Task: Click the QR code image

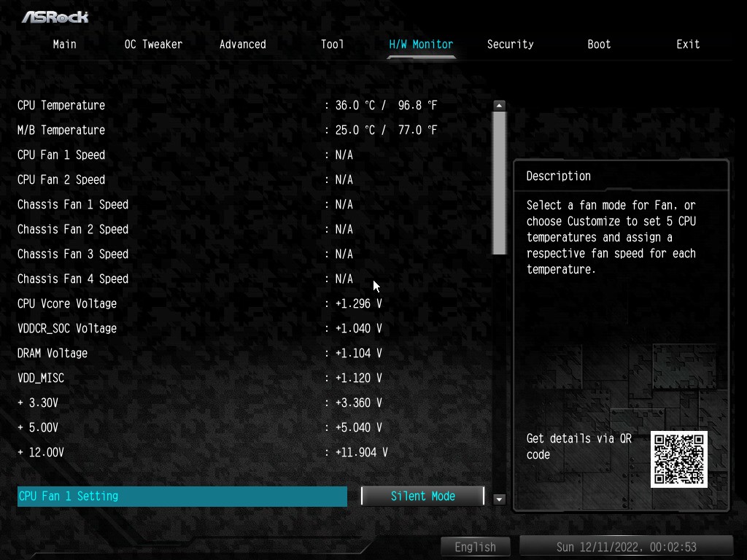Action: tap(678, 459)
